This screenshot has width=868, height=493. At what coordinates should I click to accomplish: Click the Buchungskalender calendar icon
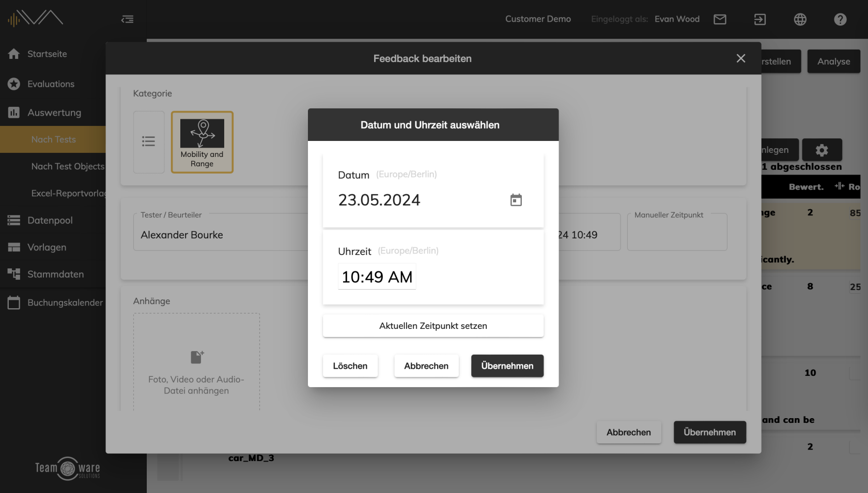[14, 303]
